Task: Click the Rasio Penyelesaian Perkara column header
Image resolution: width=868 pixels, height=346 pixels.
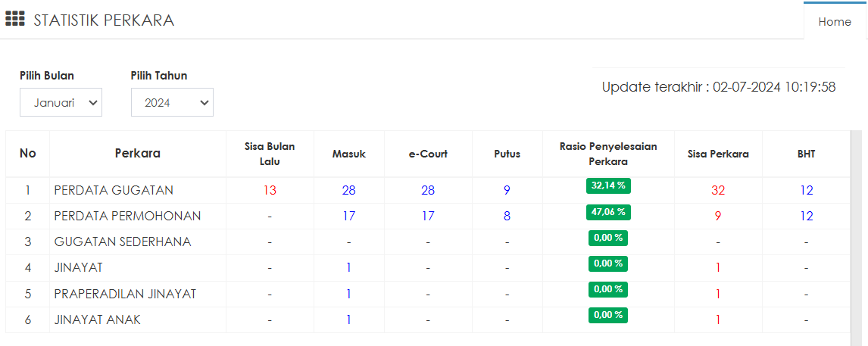Action: tap(608, 154)
